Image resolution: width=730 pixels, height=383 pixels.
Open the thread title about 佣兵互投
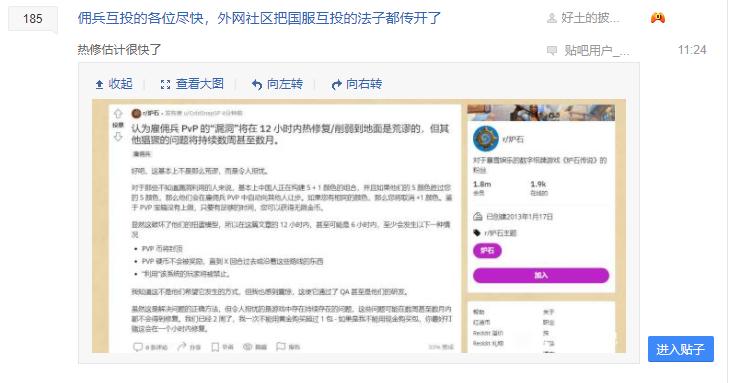(x=259, y=18)
